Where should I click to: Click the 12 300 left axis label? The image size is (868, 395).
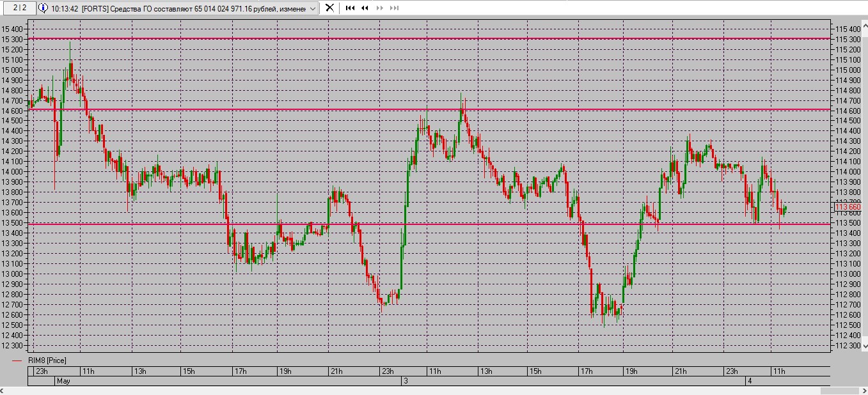pos(13,346)
